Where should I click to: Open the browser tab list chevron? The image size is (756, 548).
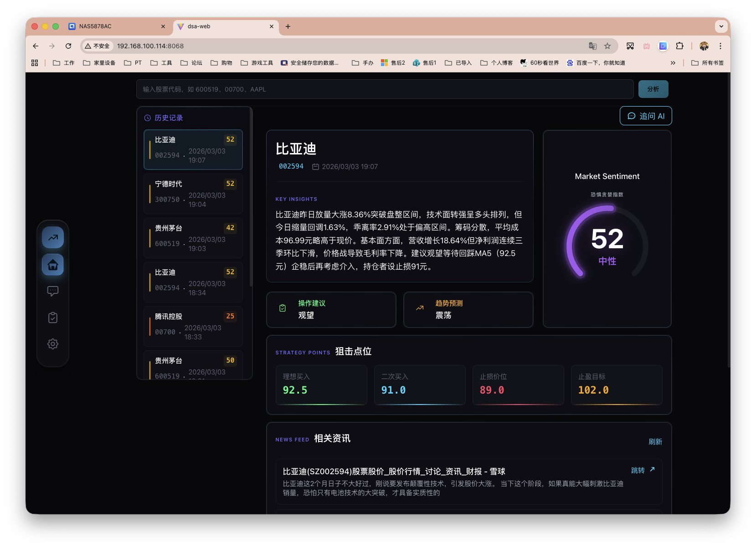coord(721,26)
